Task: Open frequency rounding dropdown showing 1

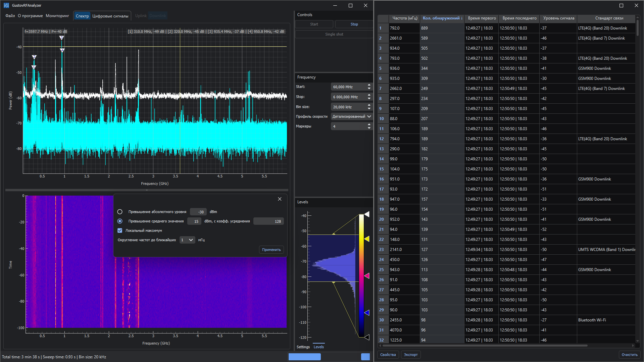Action: click(x=187, y=240)
